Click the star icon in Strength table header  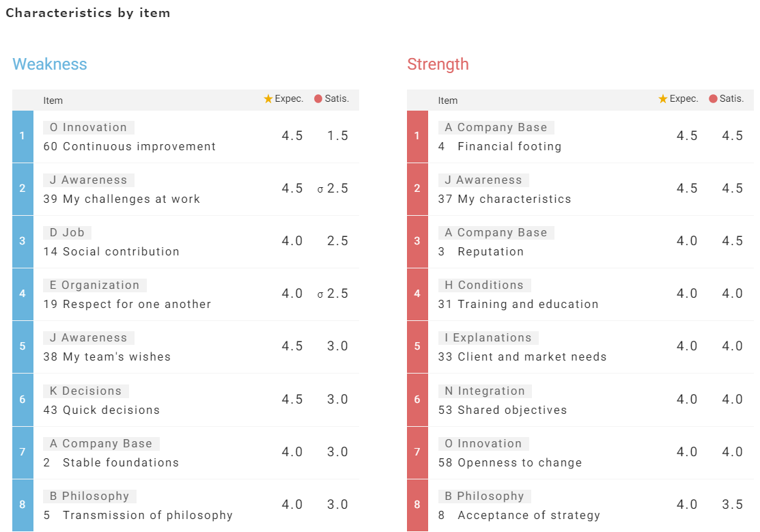(663, 99)
